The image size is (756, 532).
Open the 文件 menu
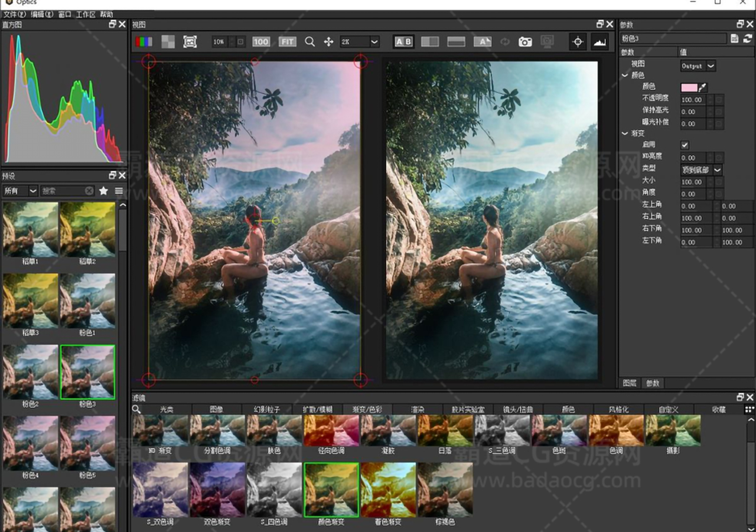[14, 14]
